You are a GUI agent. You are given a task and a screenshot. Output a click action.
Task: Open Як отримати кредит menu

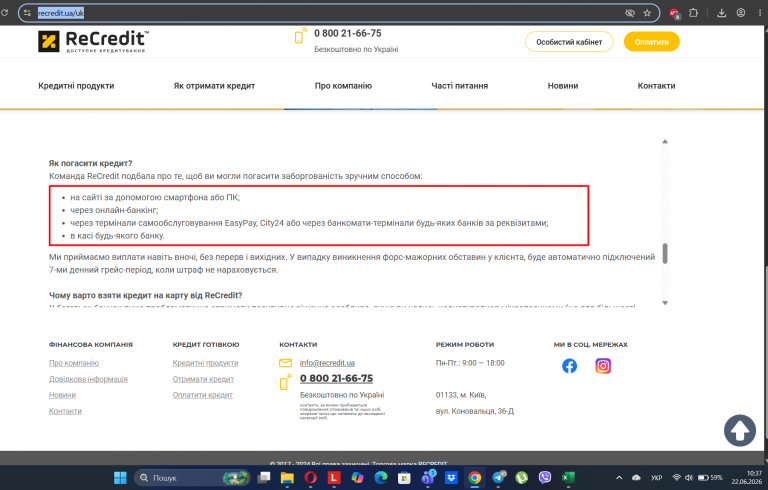(214, 86)
